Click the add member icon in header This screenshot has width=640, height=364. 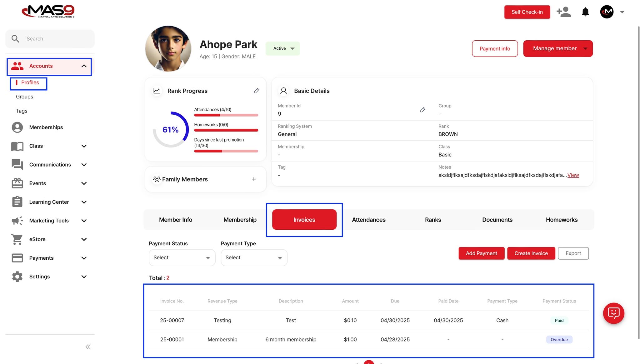pos(564,12)
